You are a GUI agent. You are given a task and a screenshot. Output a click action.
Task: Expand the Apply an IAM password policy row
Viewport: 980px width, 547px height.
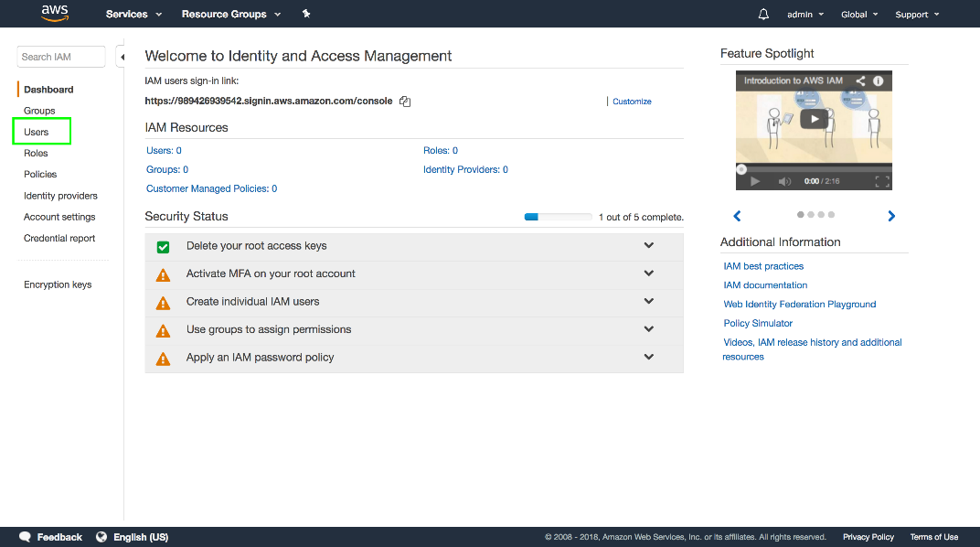coord(648,357)
